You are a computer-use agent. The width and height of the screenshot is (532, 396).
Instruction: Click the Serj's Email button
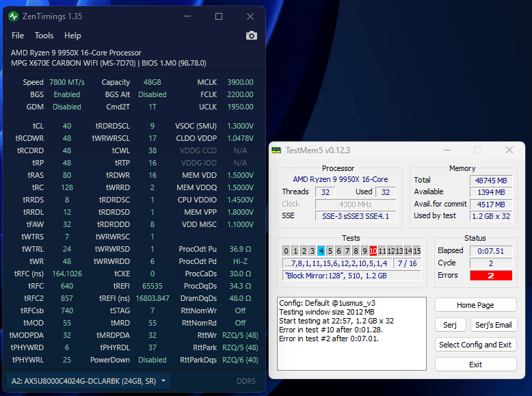[x=493, y=325]
